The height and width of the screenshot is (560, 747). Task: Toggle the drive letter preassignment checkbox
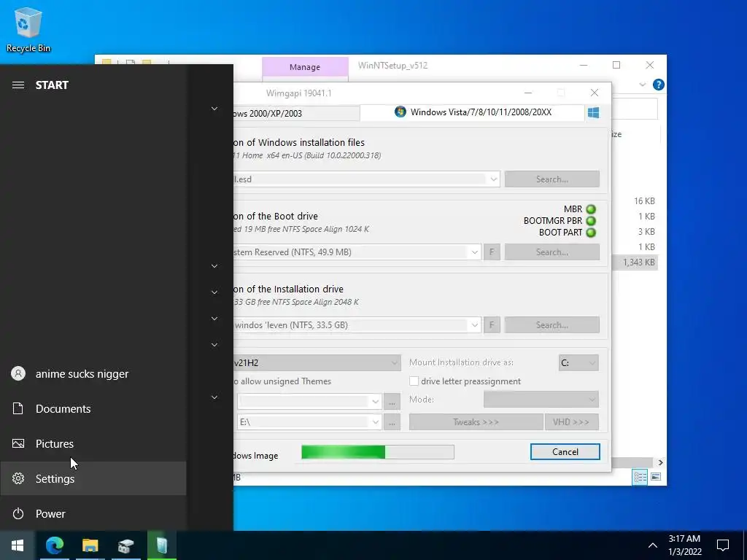[414, 381]
